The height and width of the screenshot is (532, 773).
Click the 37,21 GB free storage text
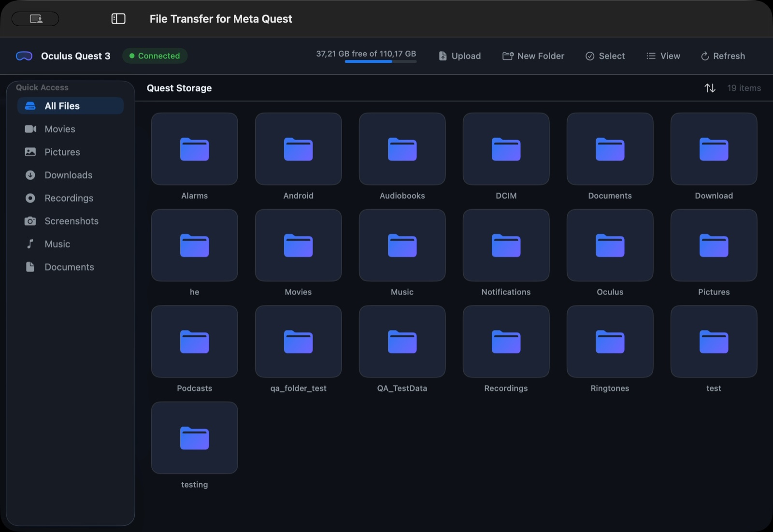tap(366, 54)
